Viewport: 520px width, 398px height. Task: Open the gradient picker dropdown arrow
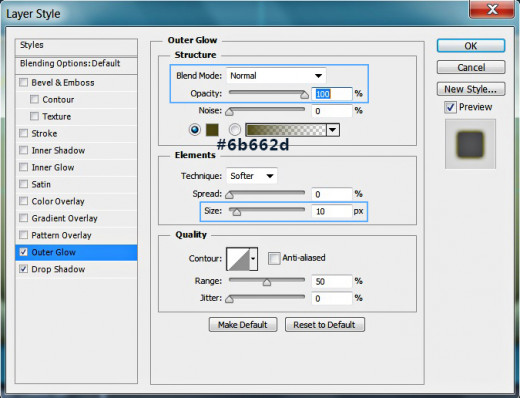tap(333, 130)
